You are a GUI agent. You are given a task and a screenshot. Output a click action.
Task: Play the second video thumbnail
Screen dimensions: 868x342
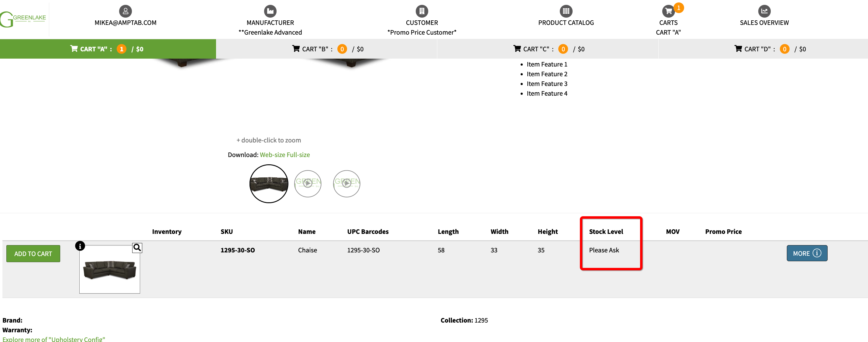[x=346, y=184]
